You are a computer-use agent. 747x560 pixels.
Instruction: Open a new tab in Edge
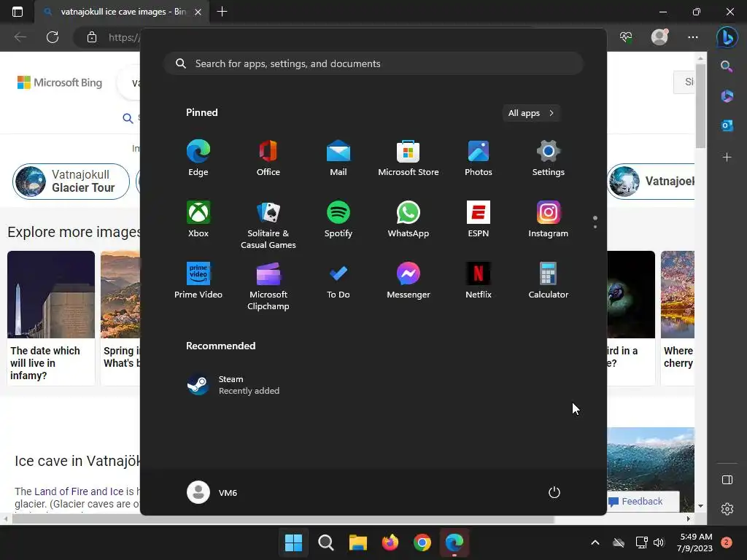click(222, 12)
